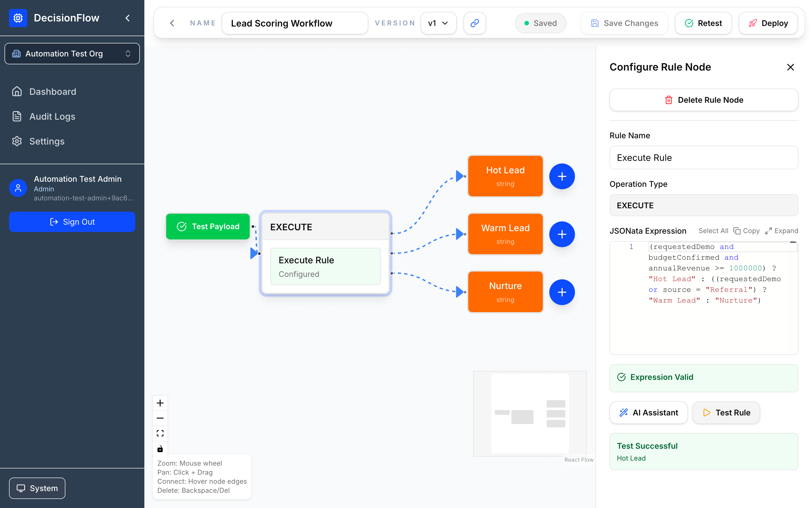Open Audit Logs page
Screen dimensions: 812x508
tap(72, 117)
